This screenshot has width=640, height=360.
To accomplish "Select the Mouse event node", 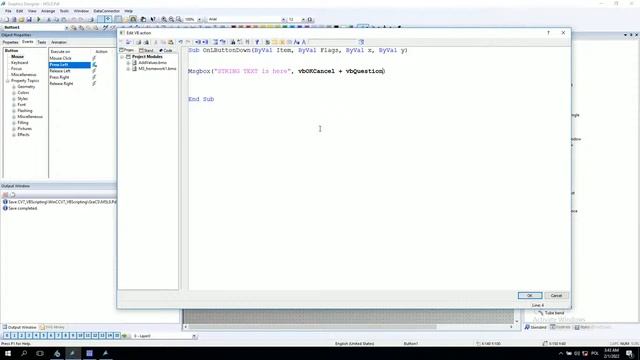I will coord(18,56).
